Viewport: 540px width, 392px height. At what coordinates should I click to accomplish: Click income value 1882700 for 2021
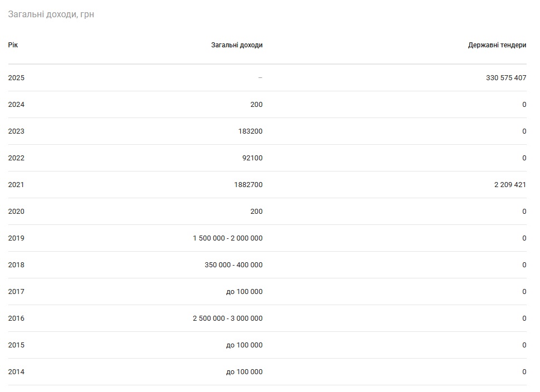tap(248, 185)
